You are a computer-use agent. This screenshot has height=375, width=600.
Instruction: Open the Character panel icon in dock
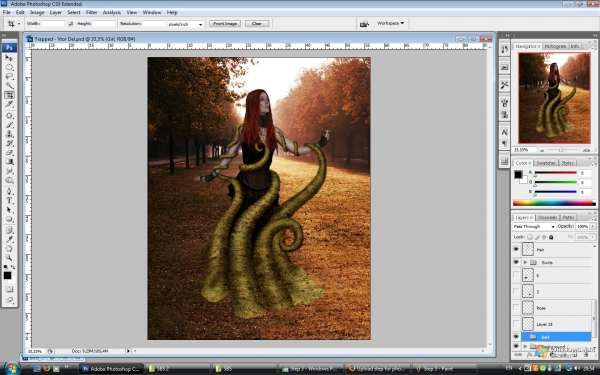click(x=504, y=132)
